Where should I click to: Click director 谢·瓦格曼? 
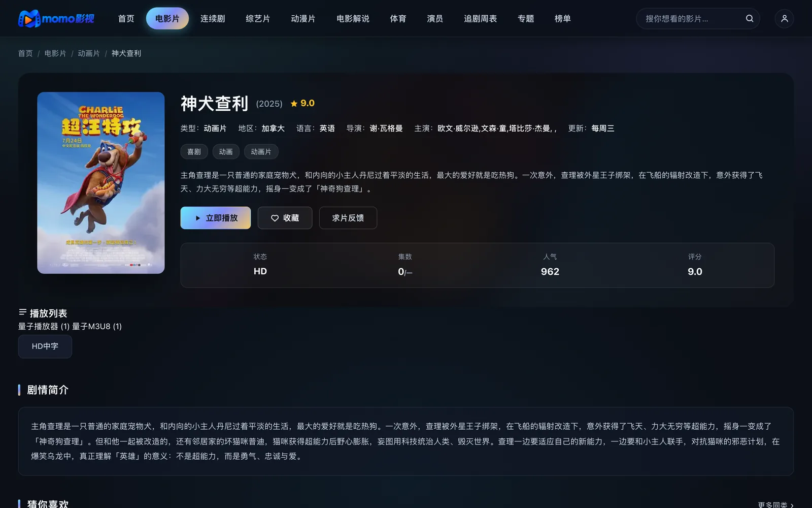click(x=386, y=129)
